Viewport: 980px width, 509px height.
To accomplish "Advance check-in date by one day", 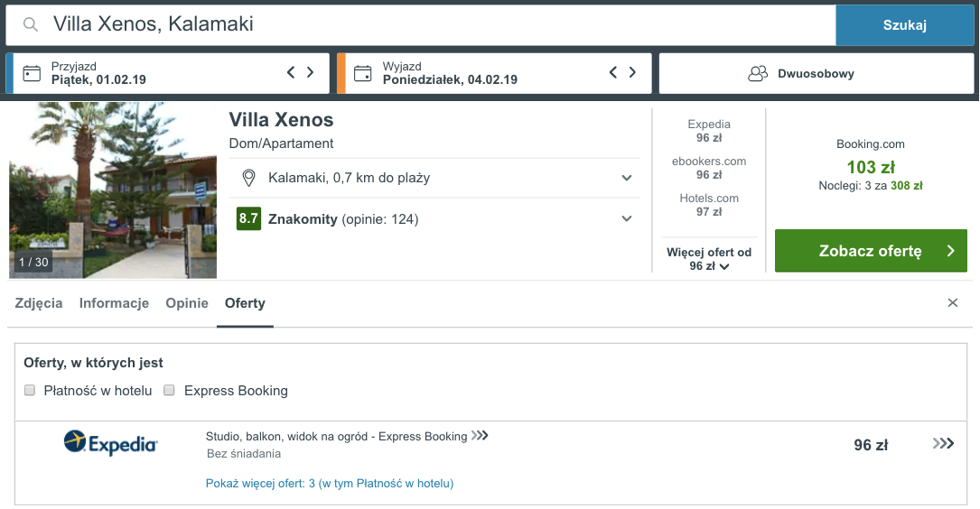I will coord(311,72).
